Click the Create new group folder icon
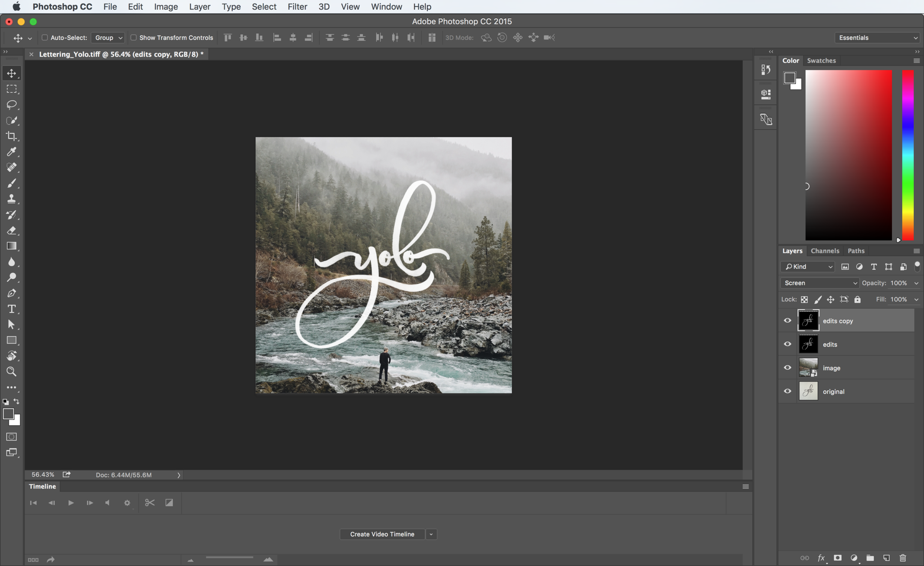The height and width of the screenshot is (566, 924). pos(870,558)
